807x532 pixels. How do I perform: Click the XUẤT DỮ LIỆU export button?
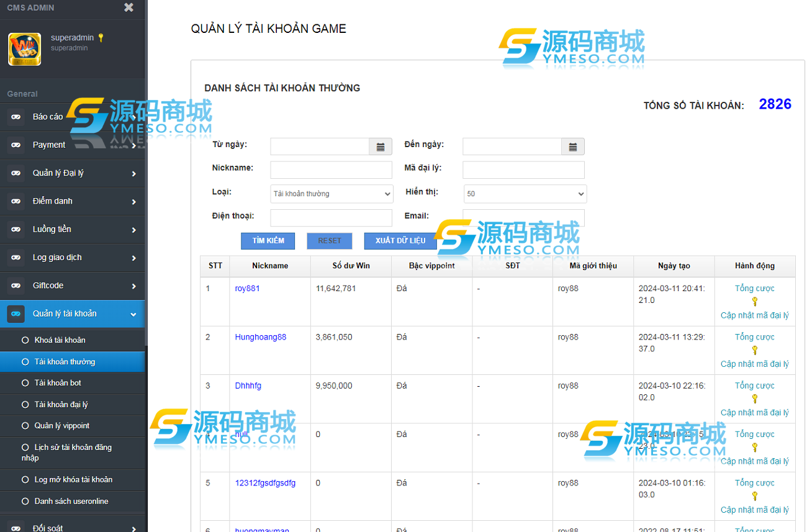(x=400, y=241)
